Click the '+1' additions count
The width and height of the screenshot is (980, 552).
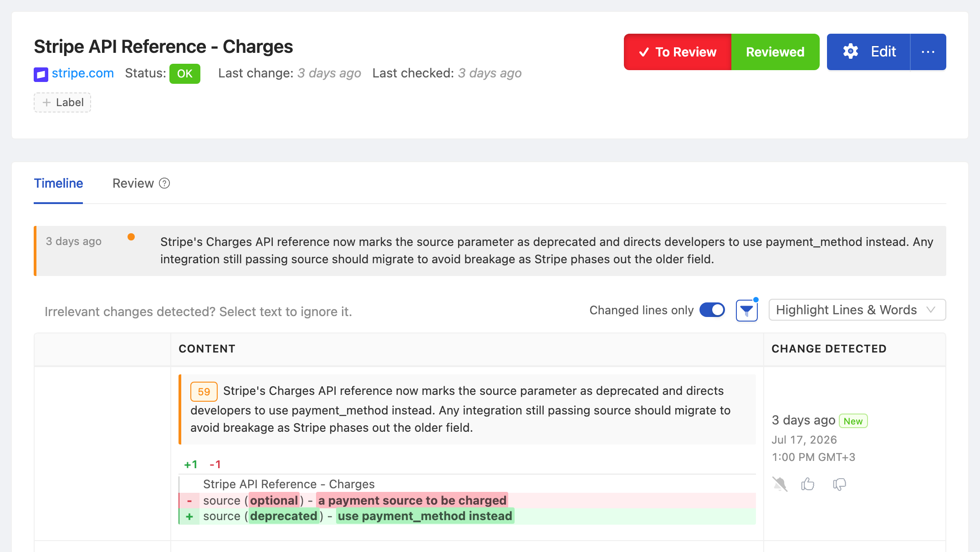coord(191,465)
